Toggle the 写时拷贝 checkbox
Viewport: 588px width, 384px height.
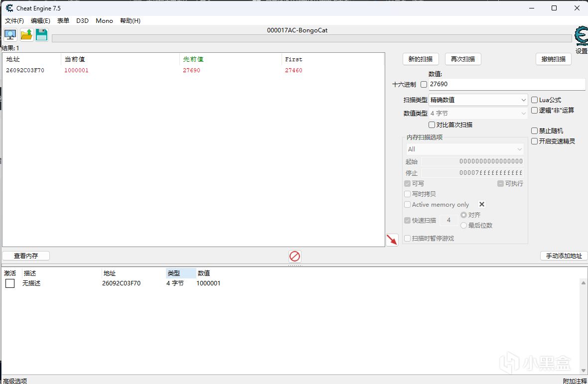[407, 194]
